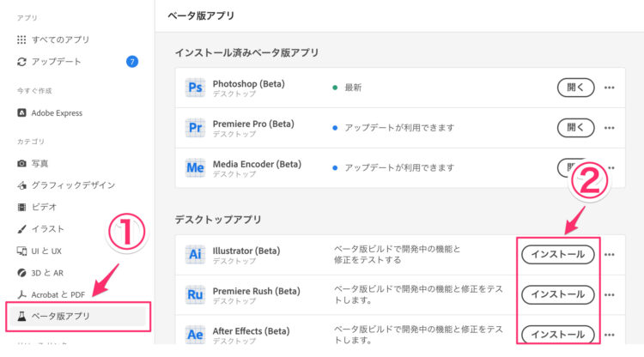This screenshot has width=644, height=357.
Task: Click the ビデオ film icon
Action: pyautogui.click(x=21, y=207)
